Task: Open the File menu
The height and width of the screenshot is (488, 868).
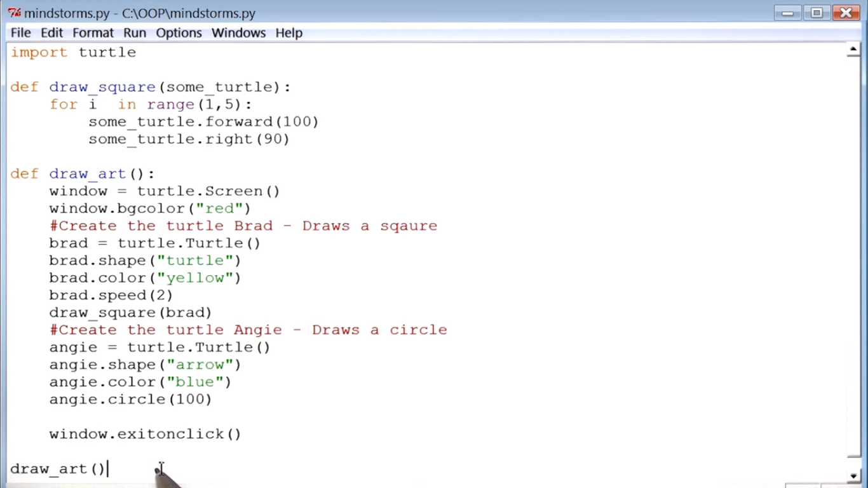Action: click(x=20, y=33)
